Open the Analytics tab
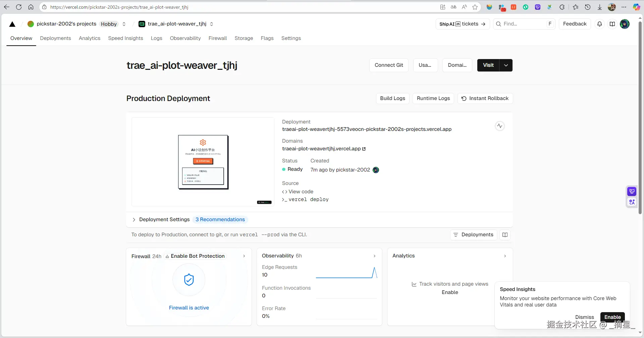644x338 pixels. tap(90, 38)
